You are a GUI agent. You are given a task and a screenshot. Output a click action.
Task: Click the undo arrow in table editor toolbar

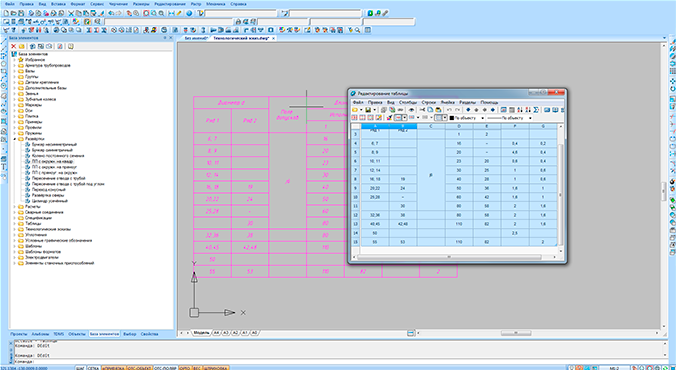(x=449, y=110)
